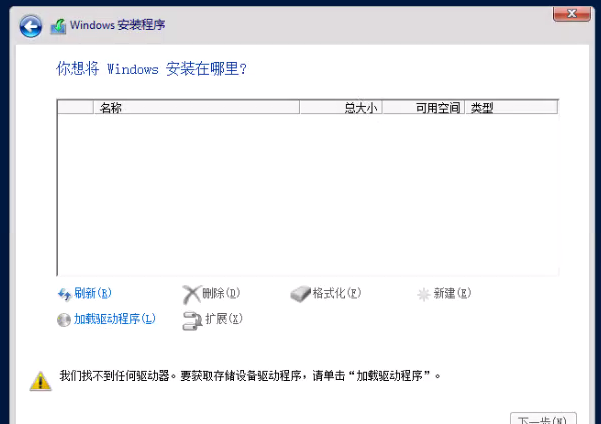Sort by the 名称 column header
Screen dimensions: 601x424
[x=196, y=107]
